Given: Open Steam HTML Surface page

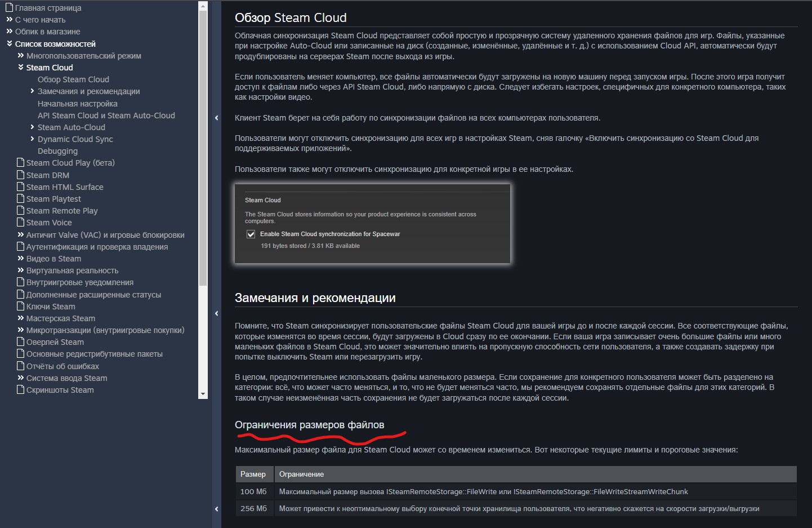Looking at the screenshot, I should 65,187.
